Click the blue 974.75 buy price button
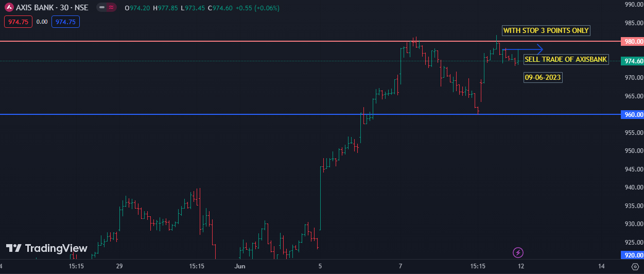644x274 pixels. 65,22
